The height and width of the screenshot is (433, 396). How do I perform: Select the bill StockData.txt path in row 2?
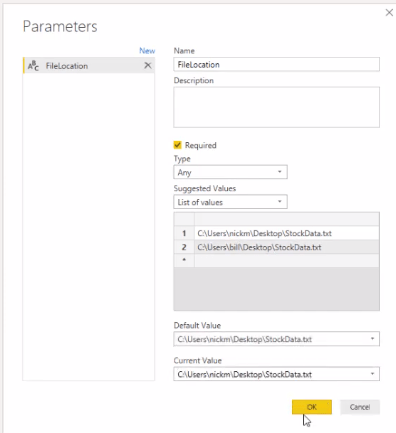(287, 247)
